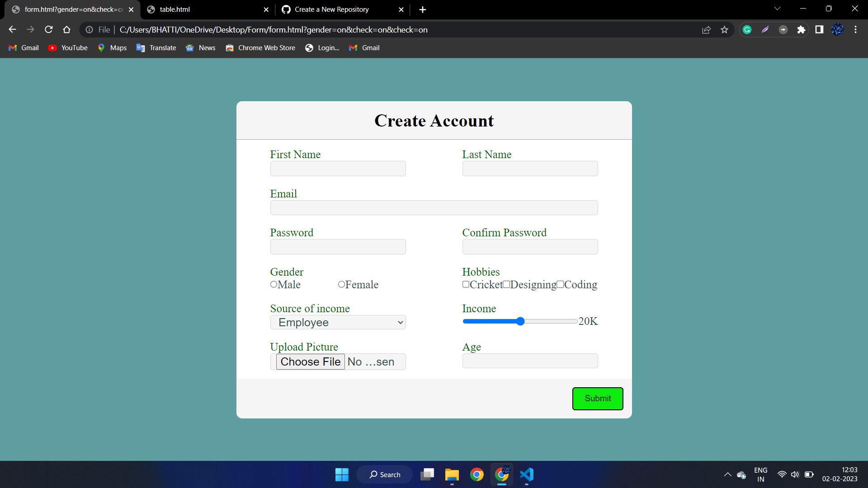The image size is (868, 488).
Task: Open the YouTube bookmark
Action: pos(68,48)
